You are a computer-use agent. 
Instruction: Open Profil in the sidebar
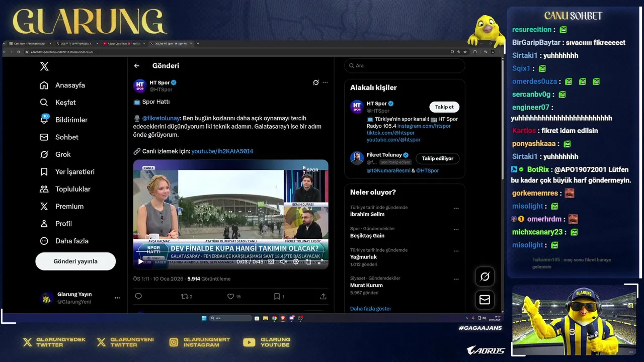point(55,223)
